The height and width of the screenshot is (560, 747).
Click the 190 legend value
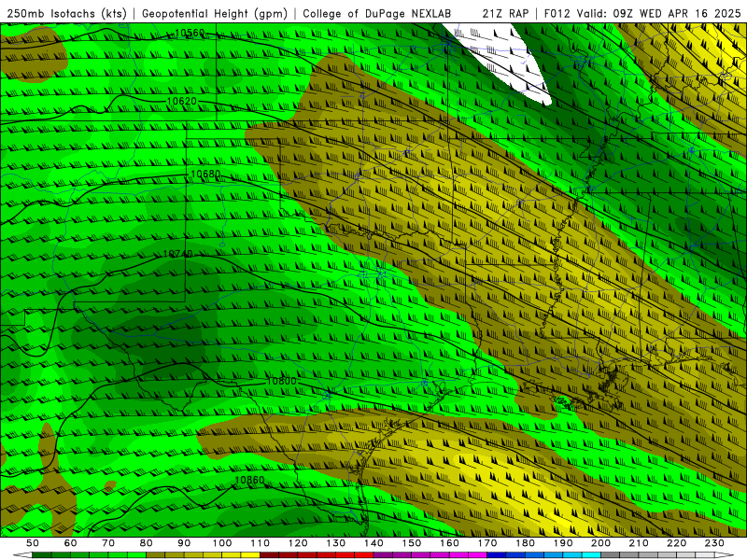[563, 543]
